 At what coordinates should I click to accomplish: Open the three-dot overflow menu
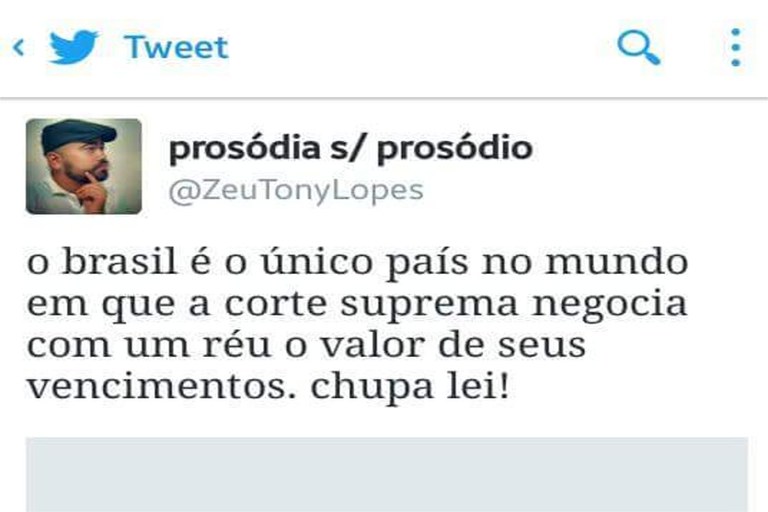click(736, 47)
